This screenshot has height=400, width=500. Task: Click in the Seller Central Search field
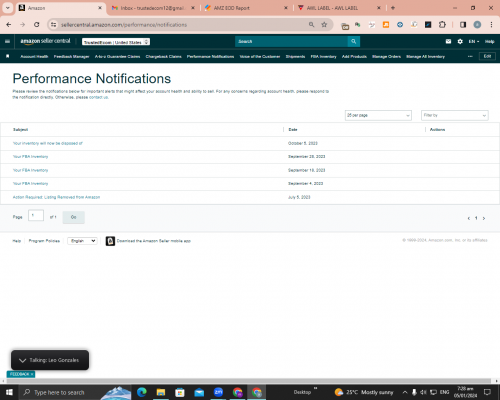291,41
